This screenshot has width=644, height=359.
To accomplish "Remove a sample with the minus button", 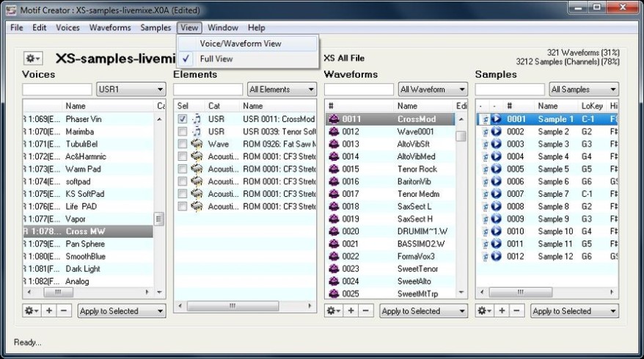I will [x=516, y=311].
